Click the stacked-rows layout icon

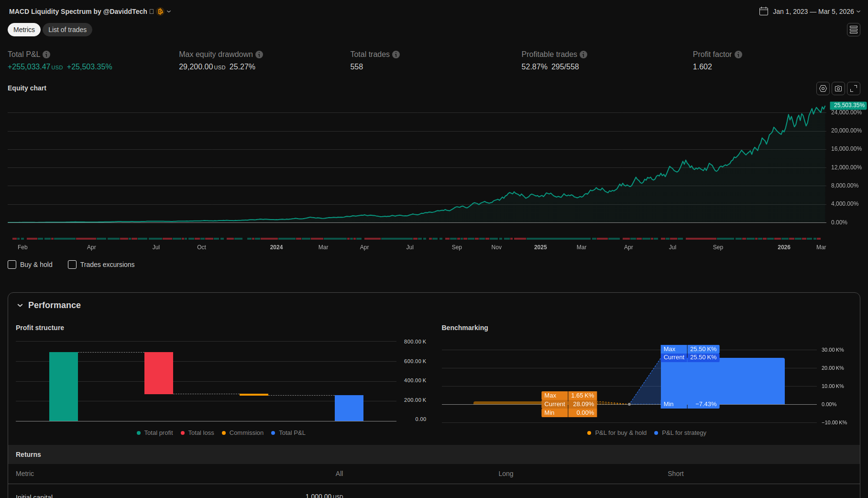point(853,30)
